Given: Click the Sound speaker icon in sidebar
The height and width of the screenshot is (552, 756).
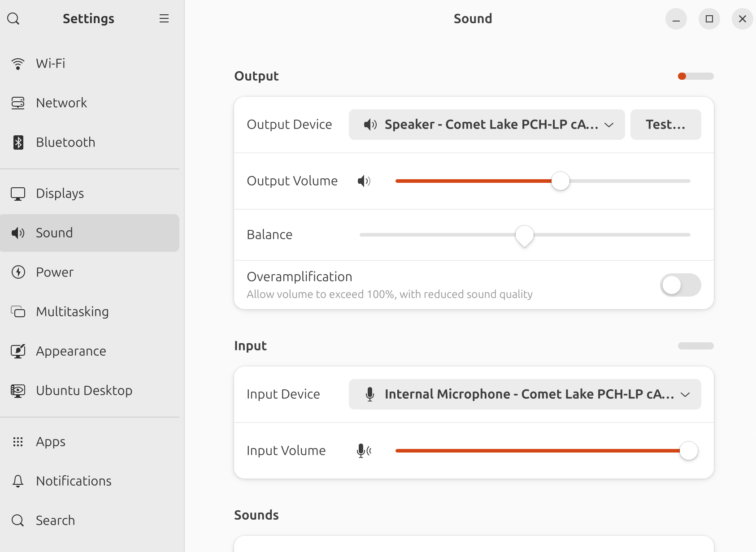Looking at the screenshot, I should point(18,233).
